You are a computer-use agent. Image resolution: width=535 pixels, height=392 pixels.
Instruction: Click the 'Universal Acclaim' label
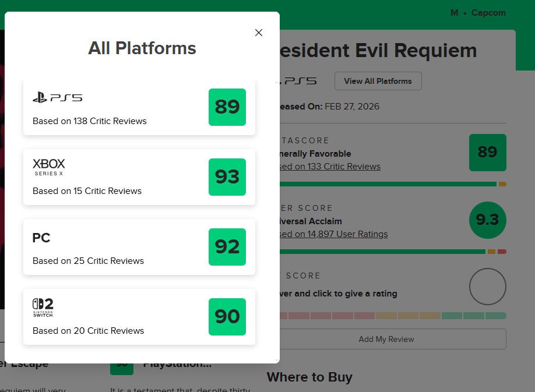click(x=311, y=221)
